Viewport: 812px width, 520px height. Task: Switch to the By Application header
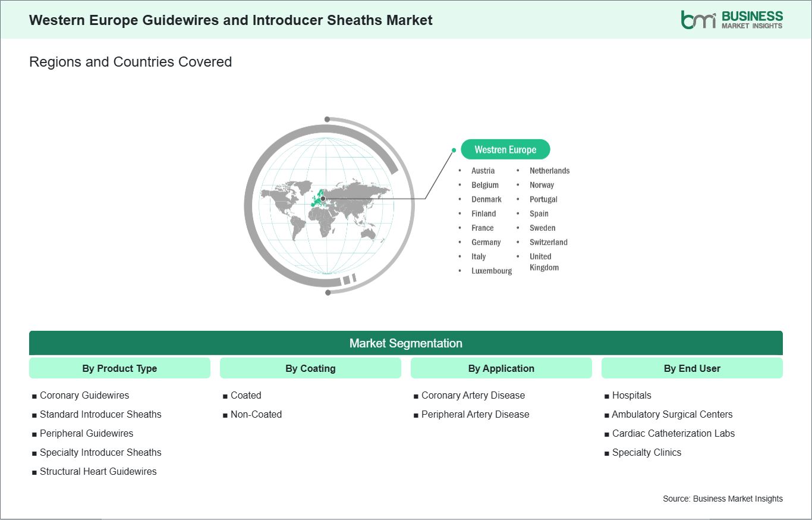[501, 368]
